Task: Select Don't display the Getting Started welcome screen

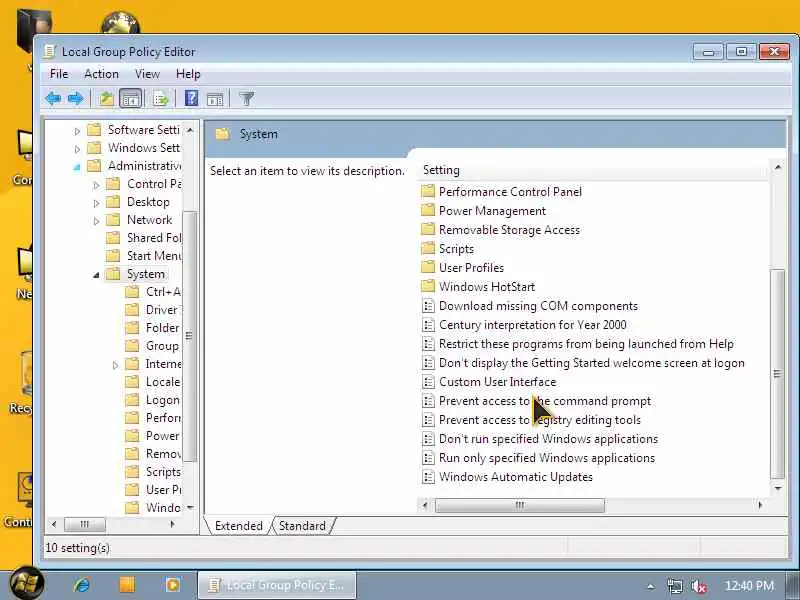Action: (x=592, y=363)
